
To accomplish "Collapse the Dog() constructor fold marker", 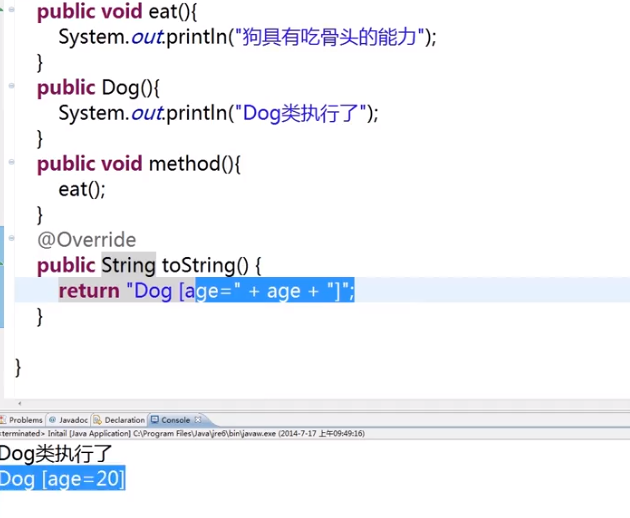I will click(x=11, y=85).
